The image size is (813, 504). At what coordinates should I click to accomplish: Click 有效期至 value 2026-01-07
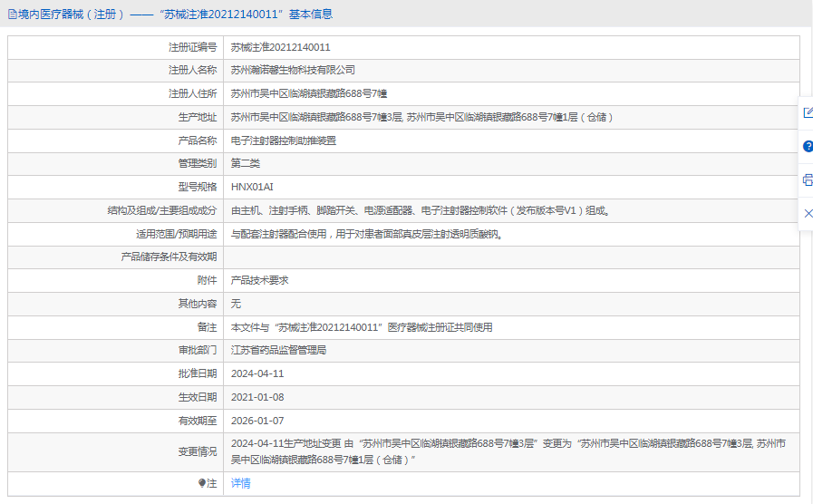coord(257,421)
